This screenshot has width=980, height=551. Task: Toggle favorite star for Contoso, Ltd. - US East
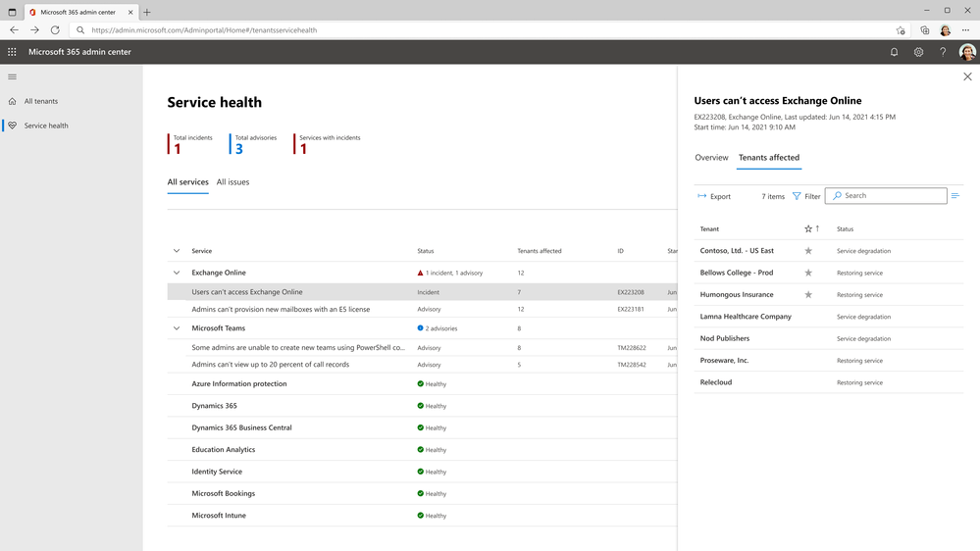tap(808, 251)
